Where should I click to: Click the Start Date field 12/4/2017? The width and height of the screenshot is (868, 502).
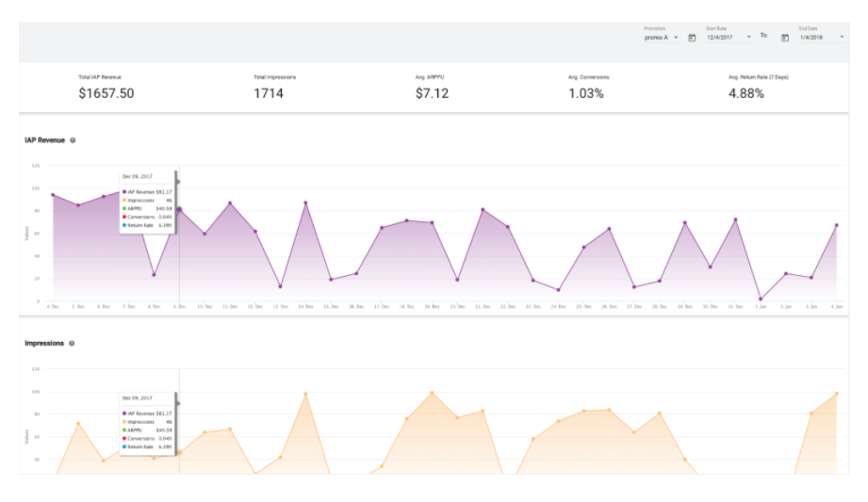click(722, 37)
